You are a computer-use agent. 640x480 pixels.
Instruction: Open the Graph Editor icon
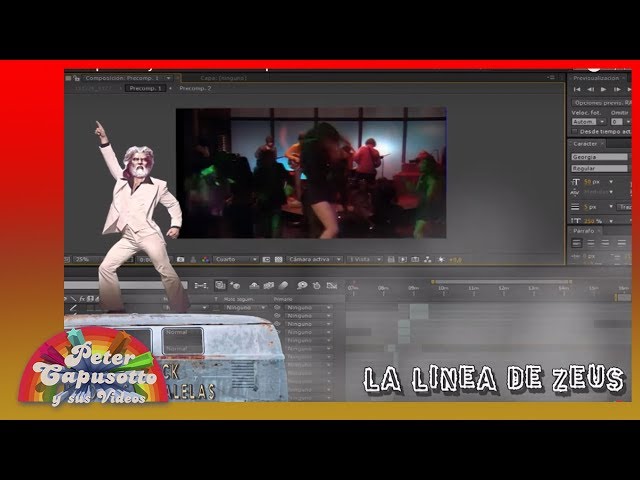pos(332,286)
